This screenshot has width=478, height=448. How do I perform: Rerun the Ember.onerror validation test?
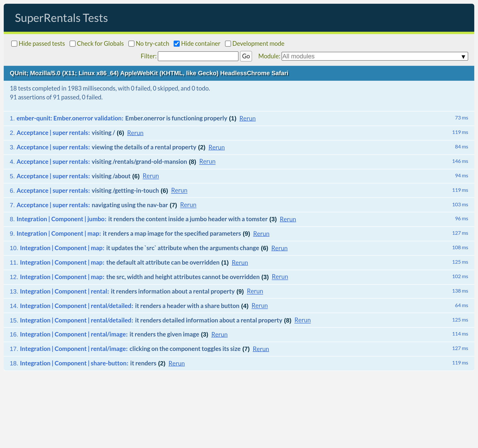(x=247, y=119)
